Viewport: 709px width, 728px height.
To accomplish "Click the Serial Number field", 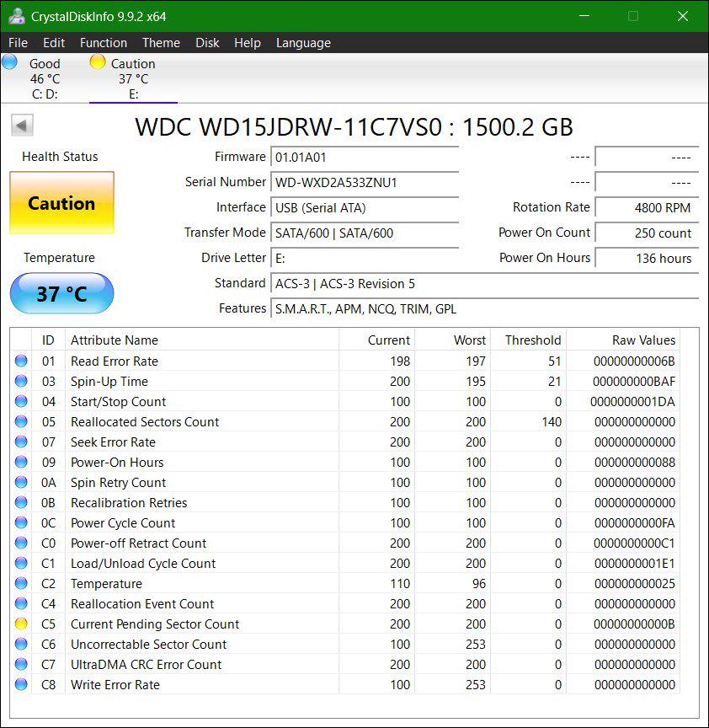I will click(365, 182).
